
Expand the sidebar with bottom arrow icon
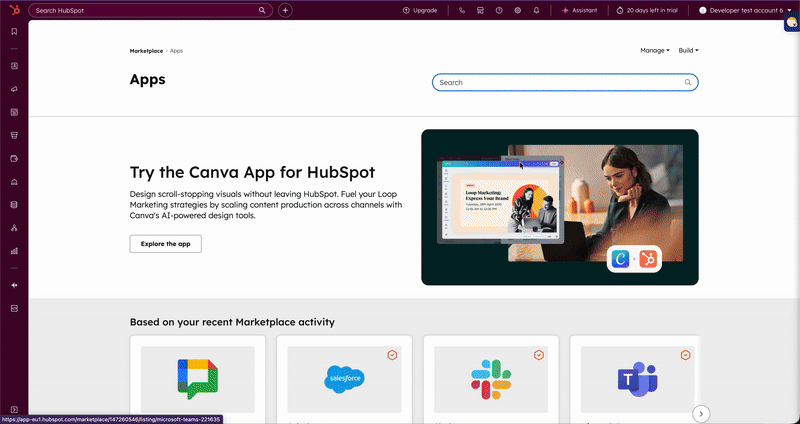pyautogui.click(x=14, y=409)
